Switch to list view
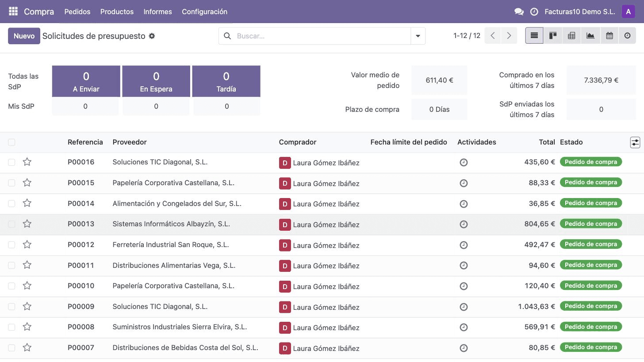The image size is (644, 362). (534, 36)
